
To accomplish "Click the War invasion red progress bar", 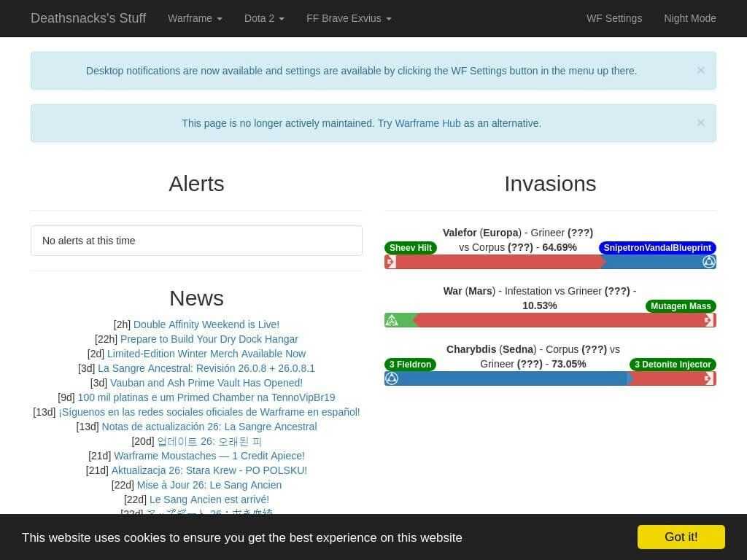I will tap(565, 321).
